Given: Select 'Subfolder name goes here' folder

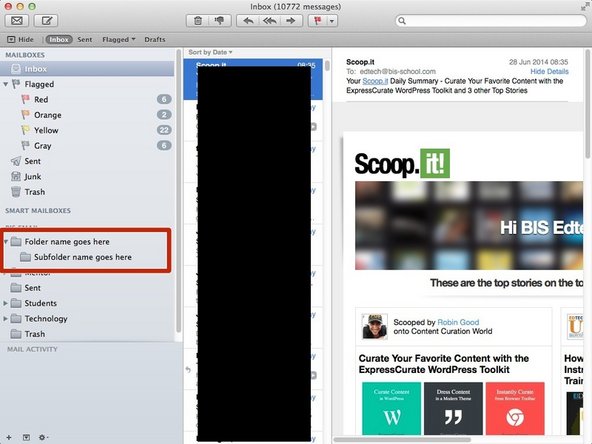Looking at the screenshot, I should coord(82,257).
